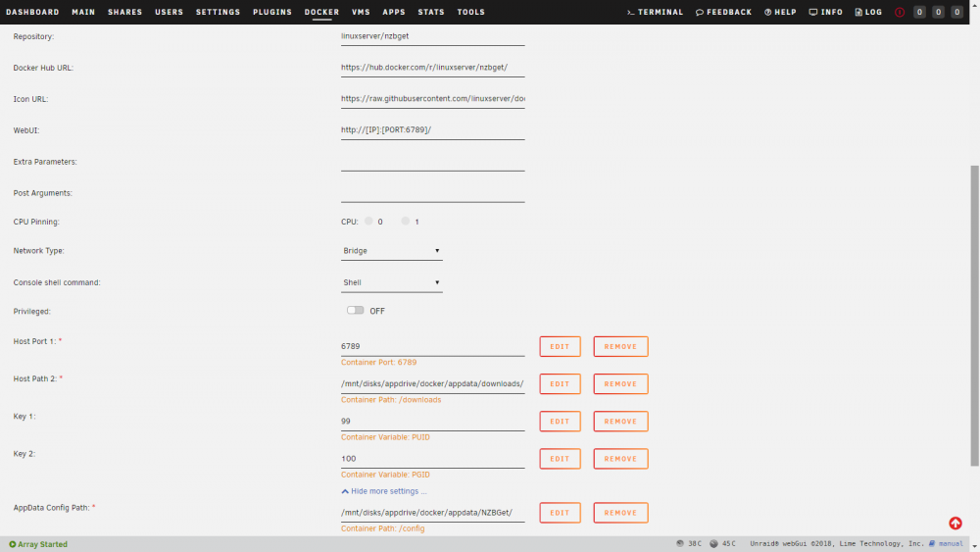Remove the Host Path 2 setting
Viewport: 980px width, 552px height.
click(x=620, y=383)
